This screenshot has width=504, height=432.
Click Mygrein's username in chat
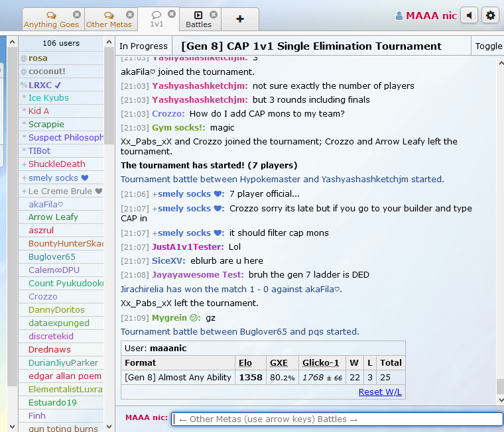point(176,317)
